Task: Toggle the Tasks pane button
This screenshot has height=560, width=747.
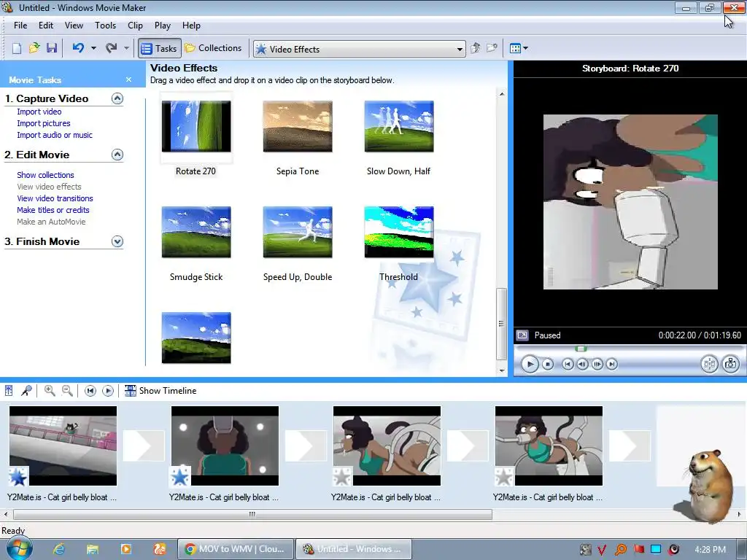Action: pyautogui.click(x=160, y=48)
